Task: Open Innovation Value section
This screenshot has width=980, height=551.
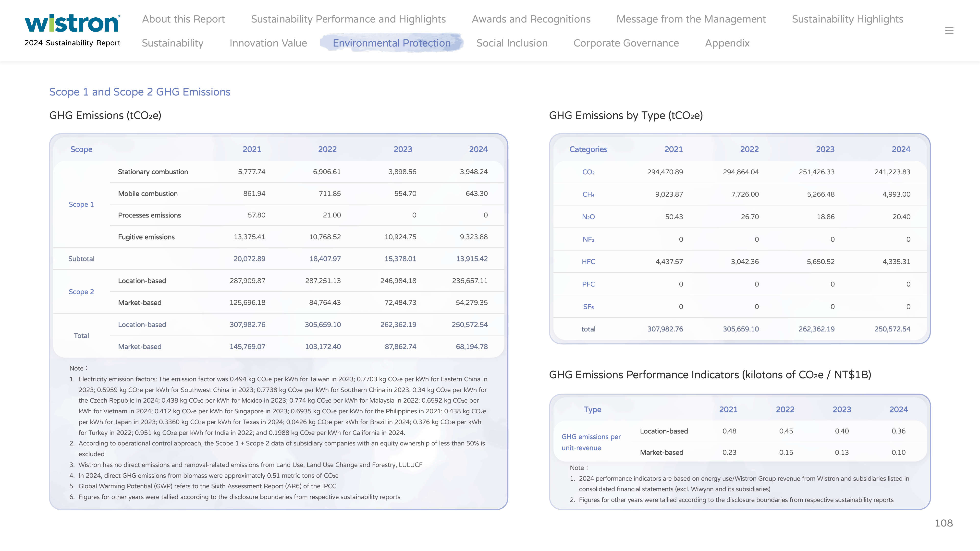Action: (268, 43)
